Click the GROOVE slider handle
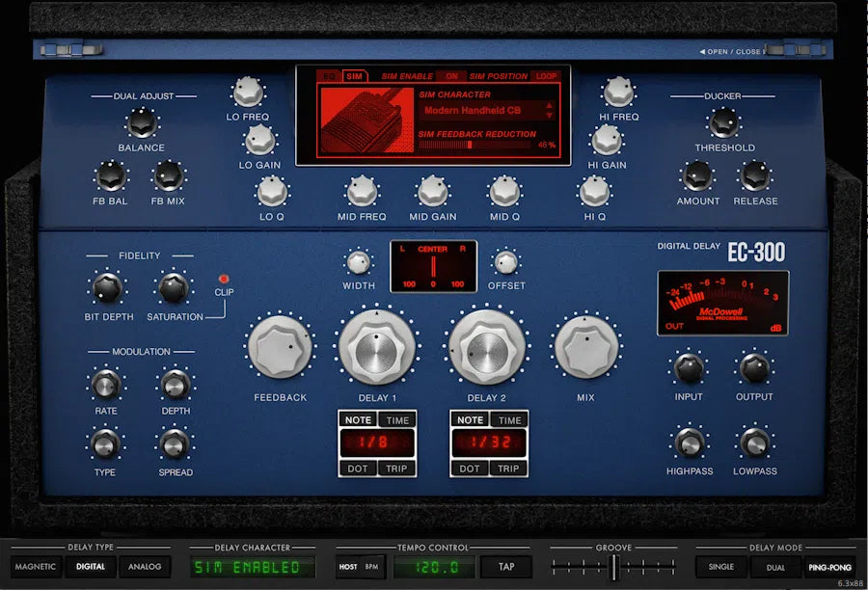Image resolution: width=868 pixels, height=590 pixels. click(614, 567)
